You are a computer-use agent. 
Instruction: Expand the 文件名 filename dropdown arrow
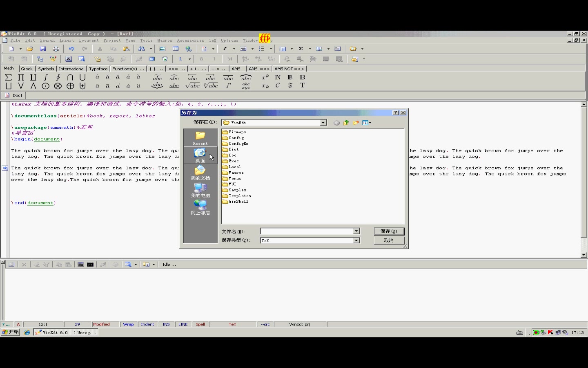(356, 231)
